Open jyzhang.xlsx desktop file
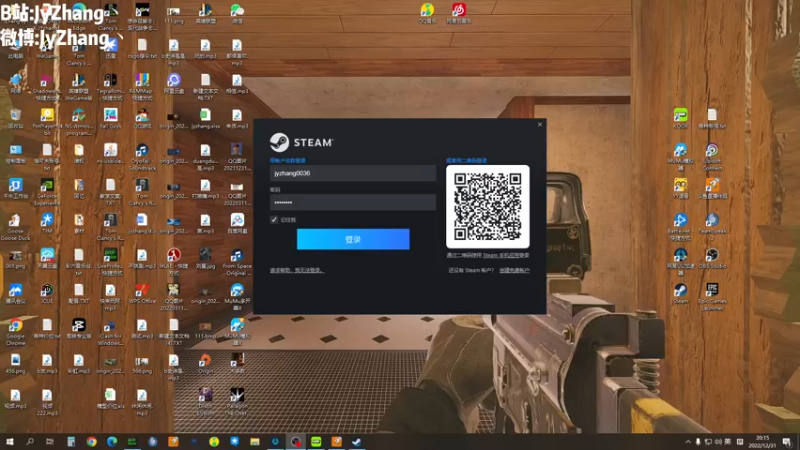The image size is (800, 450). [x=205, y=118]
